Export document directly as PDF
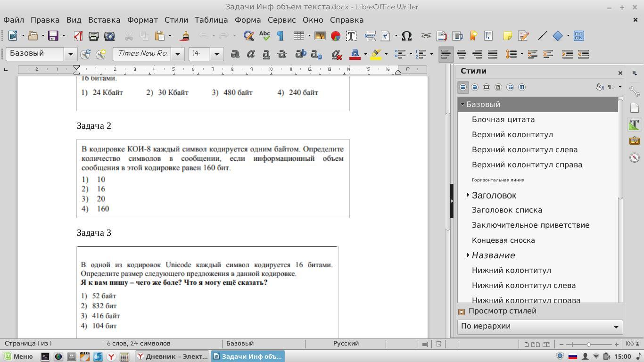The height and width of the screenshot is (362, 644). pyautogui.click(x=78, y=36)
